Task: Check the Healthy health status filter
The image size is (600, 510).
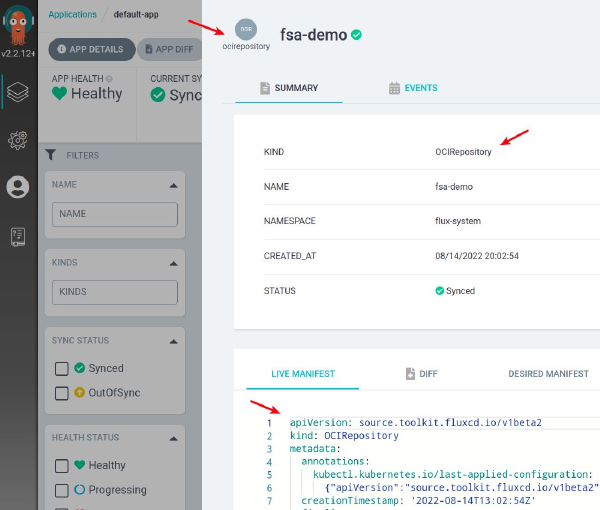Action: coord(61,465)
